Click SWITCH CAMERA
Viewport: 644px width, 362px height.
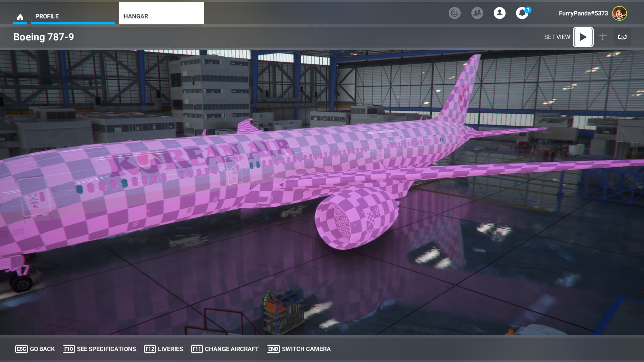click(306, 349)
